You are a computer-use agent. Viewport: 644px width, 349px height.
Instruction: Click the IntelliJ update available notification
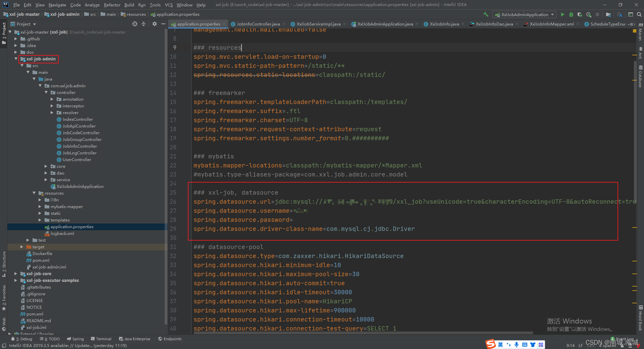tap(68, 345)
